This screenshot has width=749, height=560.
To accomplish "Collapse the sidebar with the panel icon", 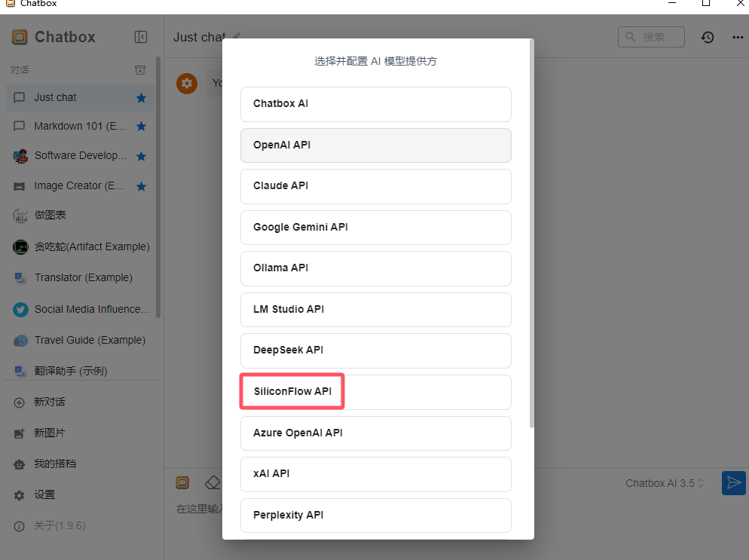I will click(x=140, y=37).
